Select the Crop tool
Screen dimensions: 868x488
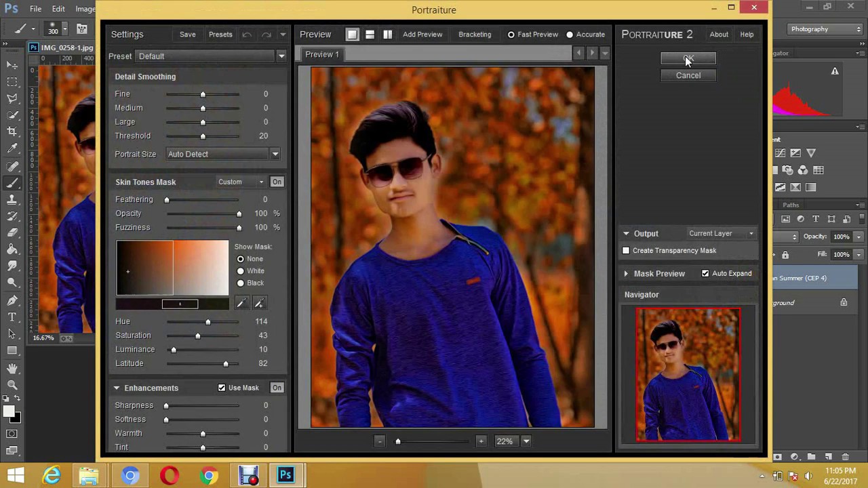coord(12,131)
